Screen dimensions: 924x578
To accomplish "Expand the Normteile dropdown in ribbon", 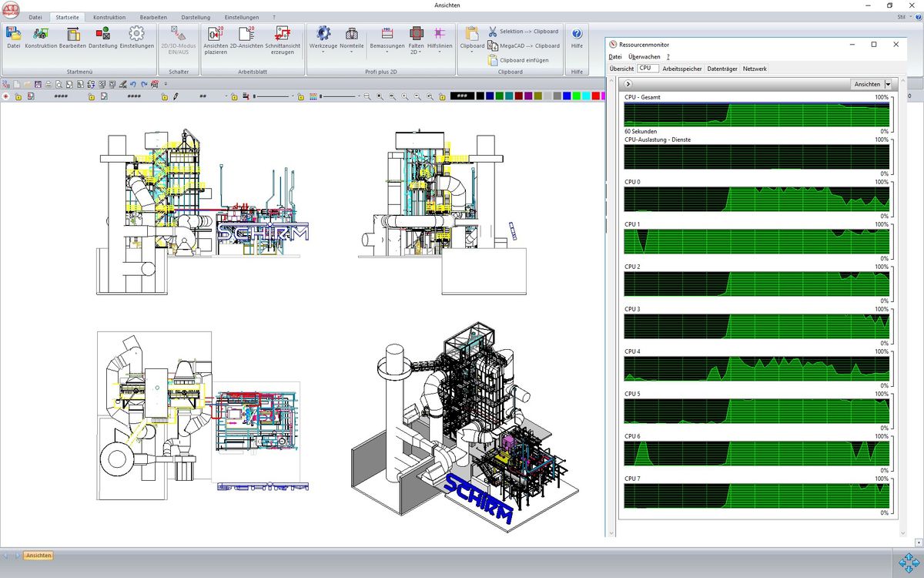I will click(x=352, y=40).
